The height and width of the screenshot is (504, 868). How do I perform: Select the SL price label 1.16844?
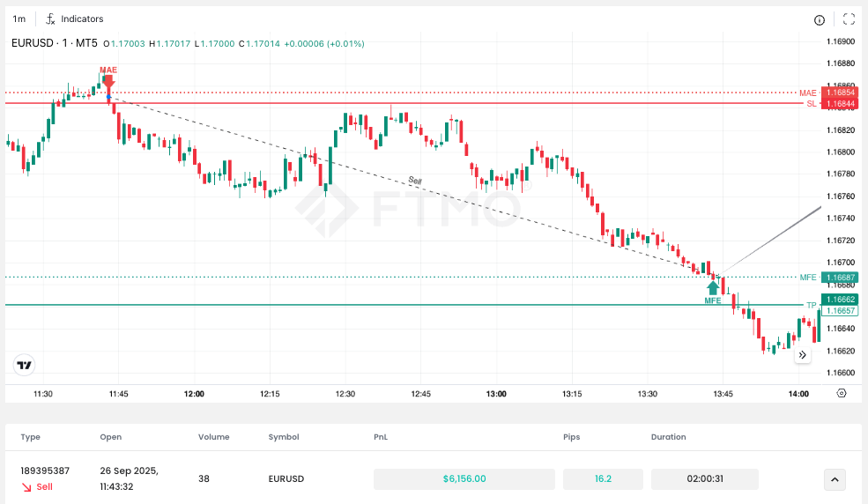pyautogui.click(x=841, y=104)
